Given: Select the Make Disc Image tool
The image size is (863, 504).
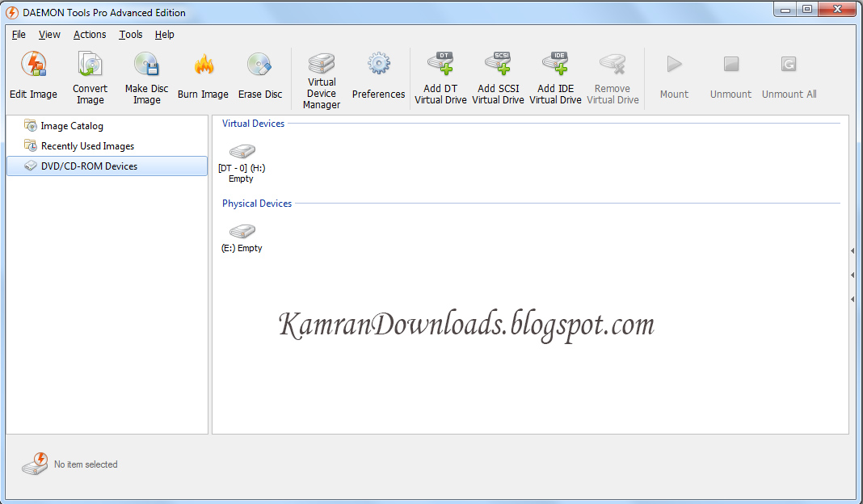Looking at the screenshot, I should 146,73.
